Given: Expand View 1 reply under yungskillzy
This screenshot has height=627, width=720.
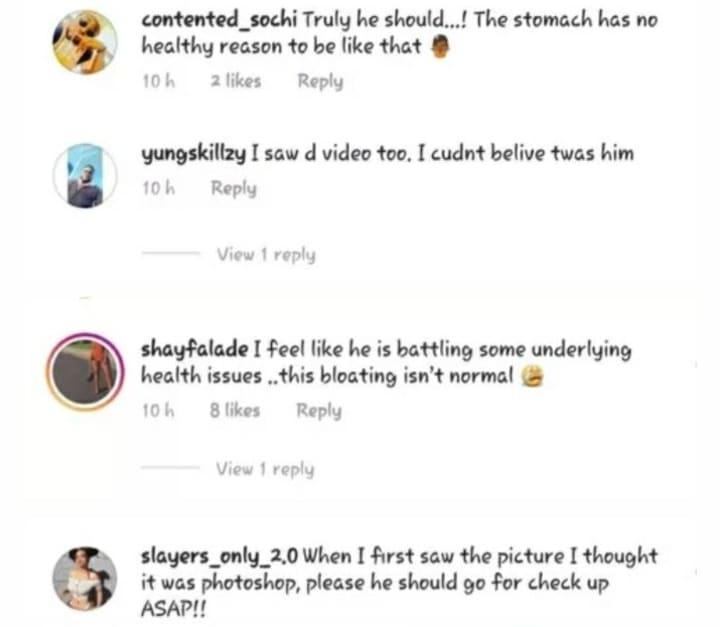Looking at the screenshot, I should 266,254.
